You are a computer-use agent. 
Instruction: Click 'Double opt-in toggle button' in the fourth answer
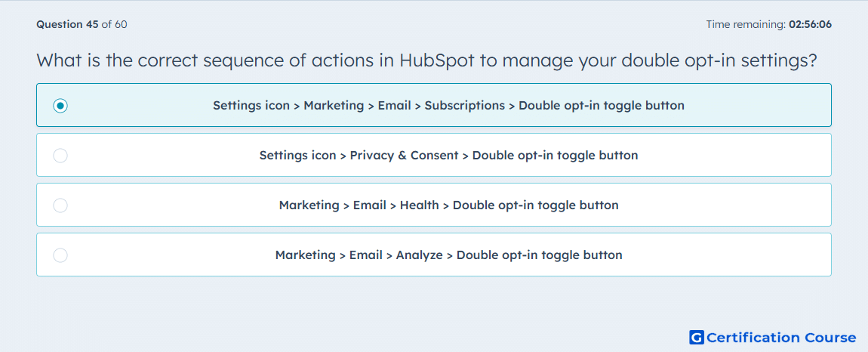pyautogui.click(x=540, y=255)
